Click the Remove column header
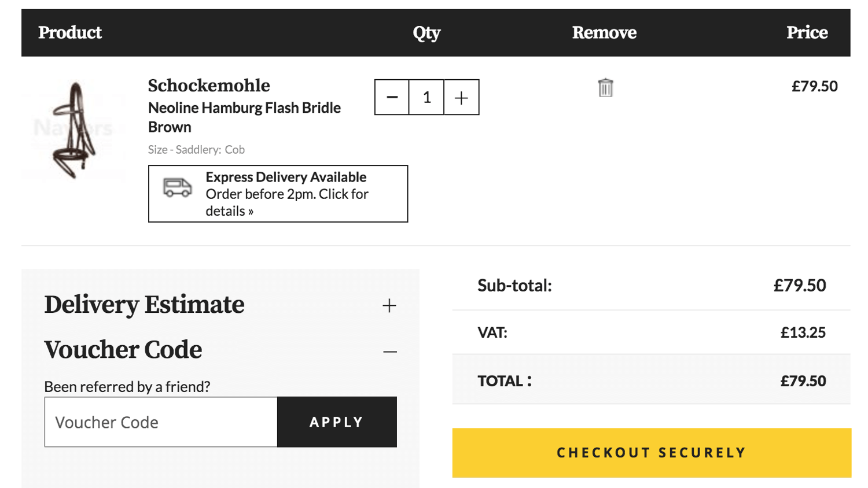The width and height of the screenshot is (868, 488). (603, 33)
